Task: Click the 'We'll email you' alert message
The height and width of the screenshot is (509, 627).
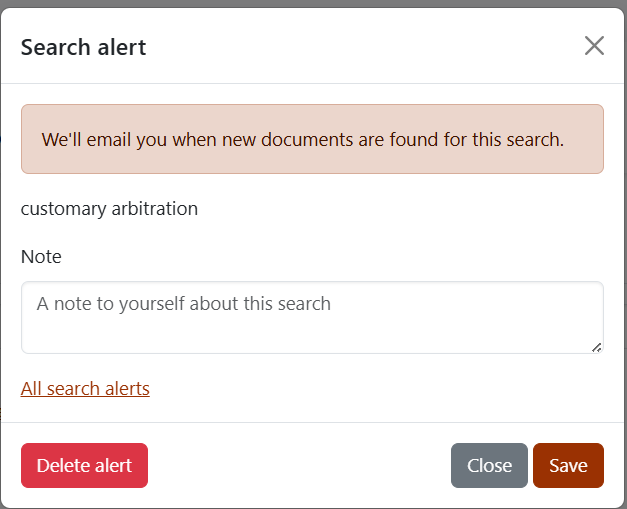Action: click(303, 140)
